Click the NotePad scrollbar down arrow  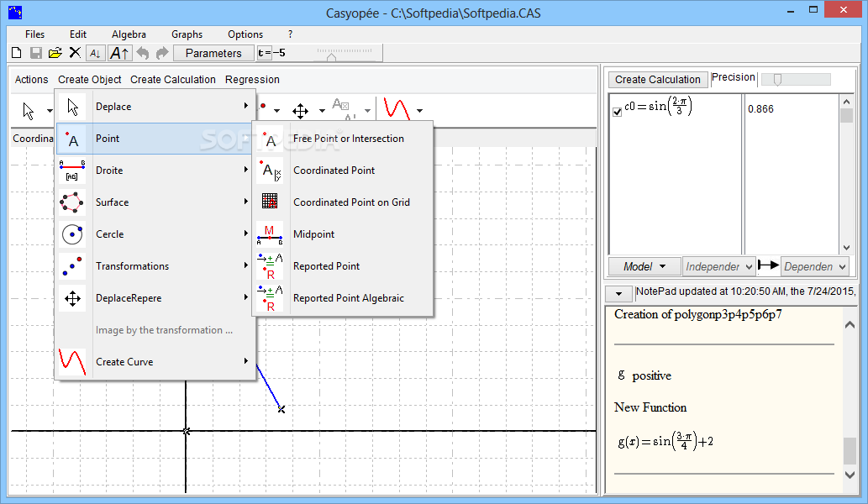point(850,475)
